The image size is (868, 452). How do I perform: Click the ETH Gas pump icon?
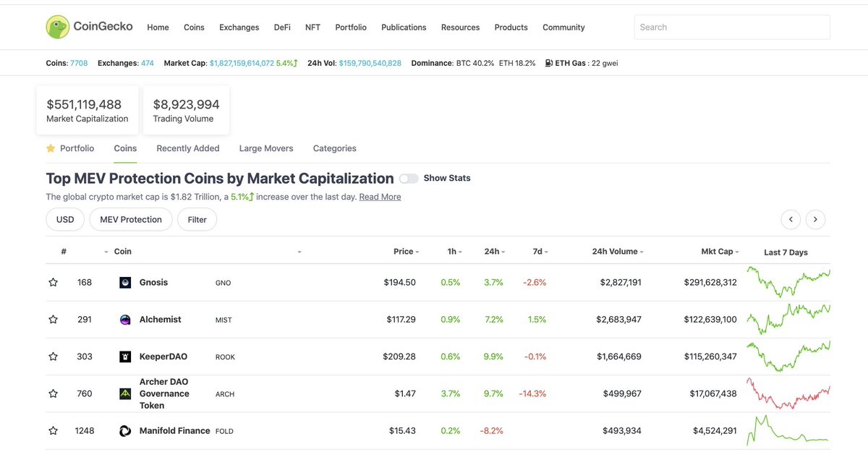tap(549, 63)
